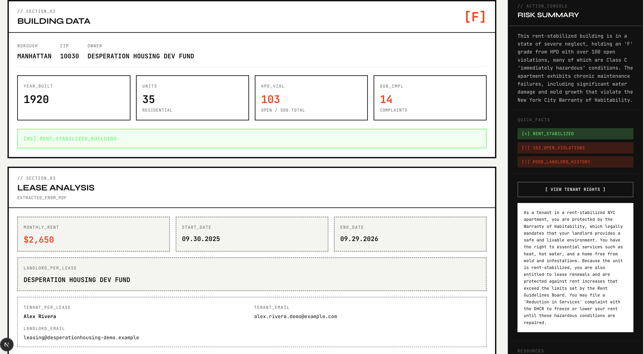Select the HPD_VIOL 103 stat card
644x354 pixels.
(x=311, y=98)
